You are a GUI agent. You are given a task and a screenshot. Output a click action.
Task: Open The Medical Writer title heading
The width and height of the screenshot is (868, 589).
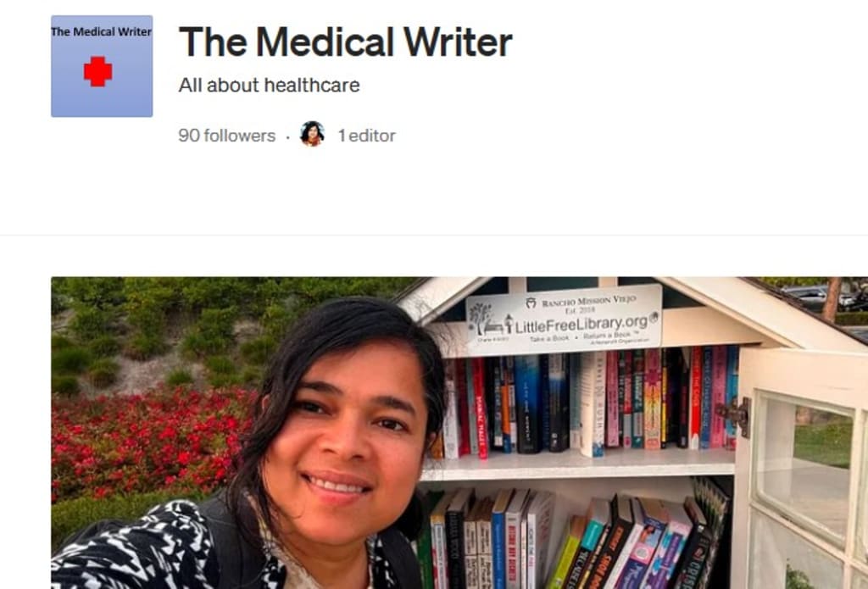(x=346, y=42)
